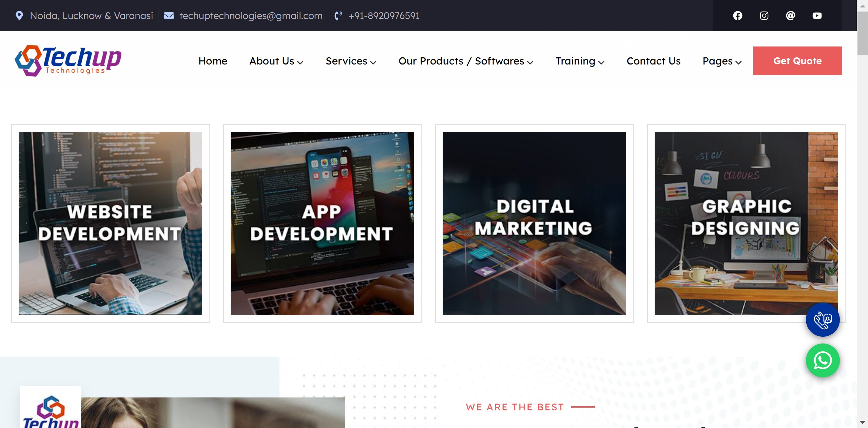Click the Contact Us menu item
The image size is (868, 428).
pyautogui.click(x=653, y=61)
